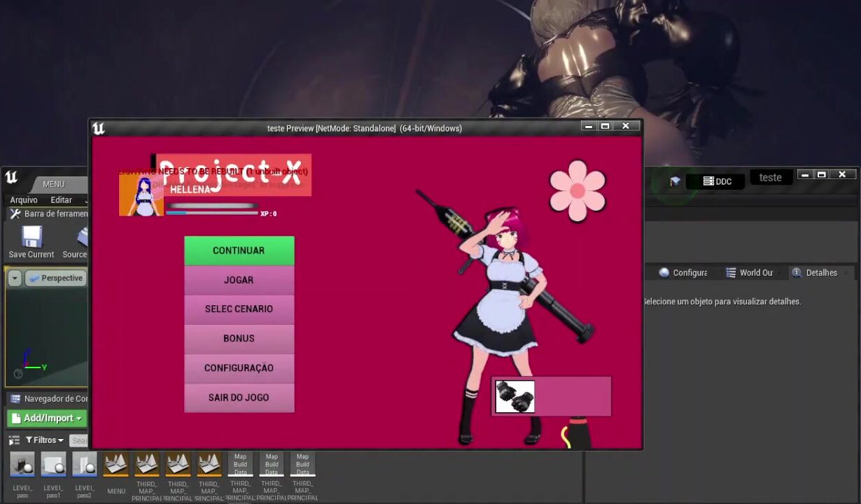Select the black gloves item icon

click(x=515, y=397)
